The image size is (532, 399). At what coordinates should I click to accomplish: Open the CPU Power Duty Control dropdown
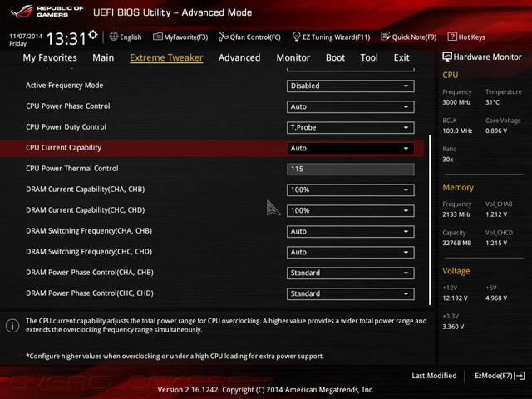pyautogui.click(x=350, y=127)
